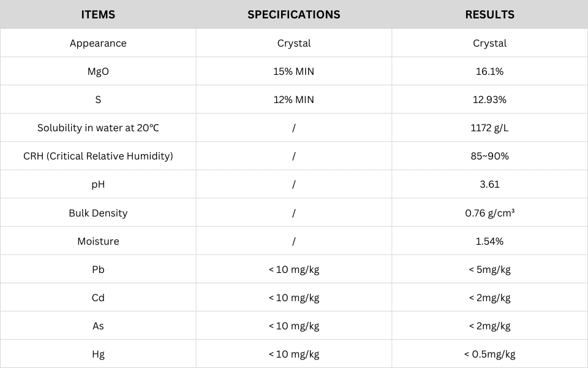Click the 1172 g/L result value

point(490,128)
